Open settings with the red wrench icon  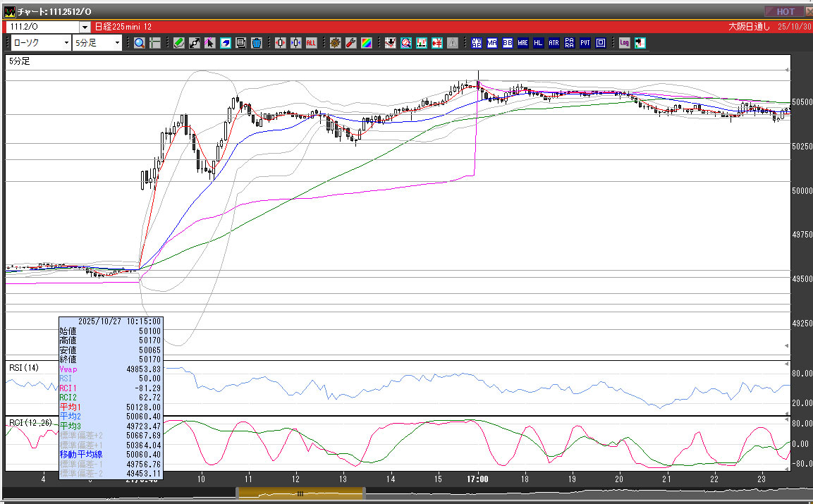point(350,43)
